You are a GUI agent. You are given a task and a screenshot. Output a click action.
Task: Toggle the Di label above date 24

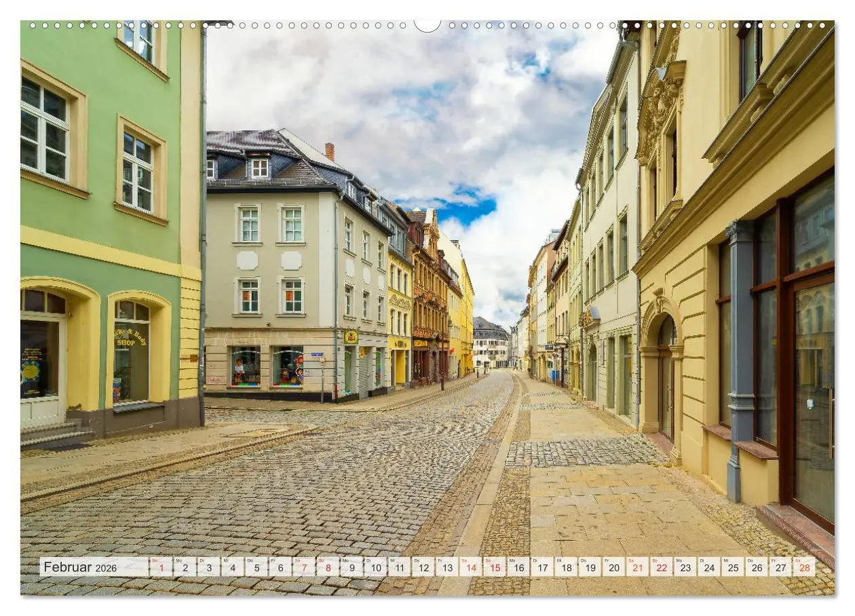tap(700, 561)
